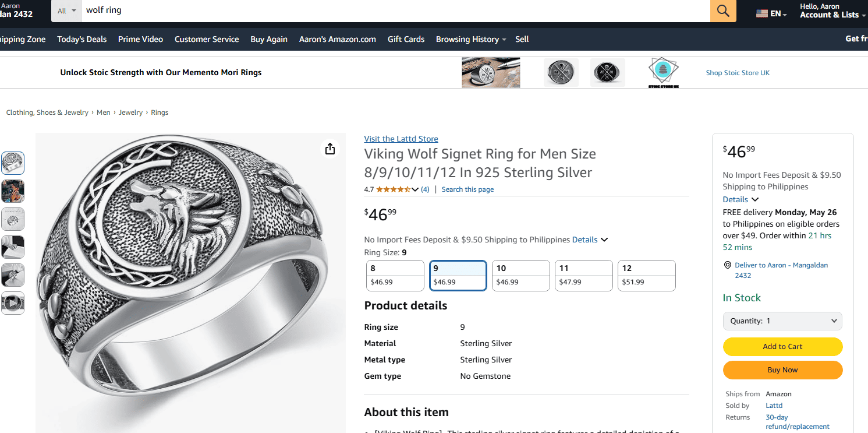Expand the Browsing History menu
The height and width of the screenshot is (433, 868).
(471, 39)
